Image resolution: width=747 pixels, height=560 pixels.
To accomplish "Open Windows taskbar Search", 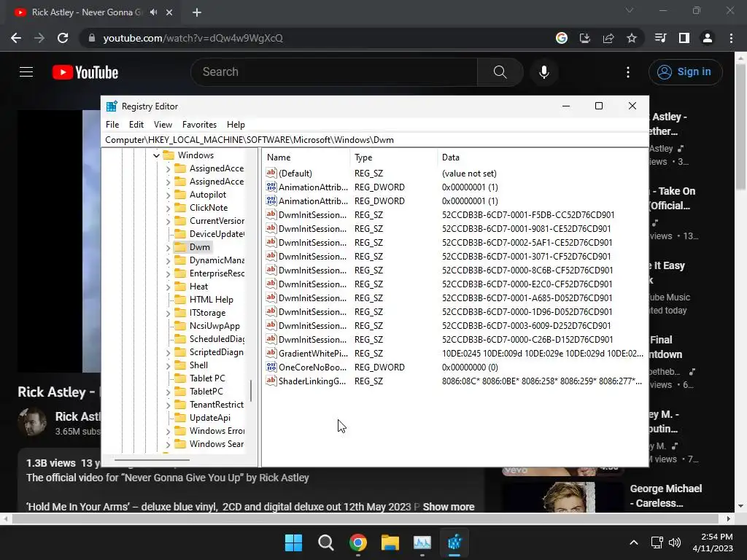I will (326, 542).
